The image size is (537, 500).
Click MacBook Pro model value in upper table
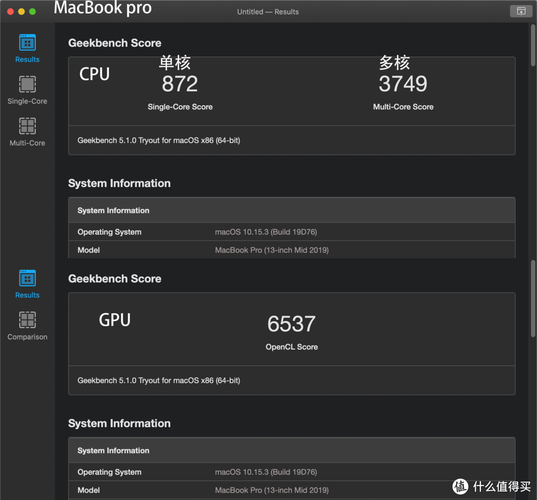272,250
